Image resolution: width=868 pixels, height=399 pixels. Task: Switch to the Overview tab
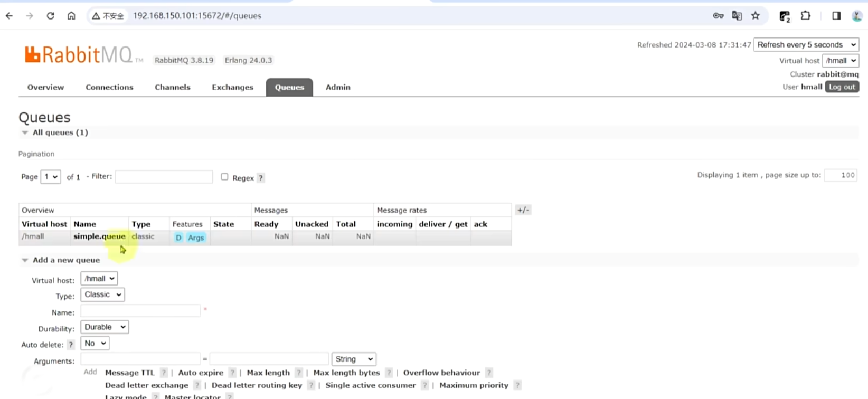click(46, 87)
